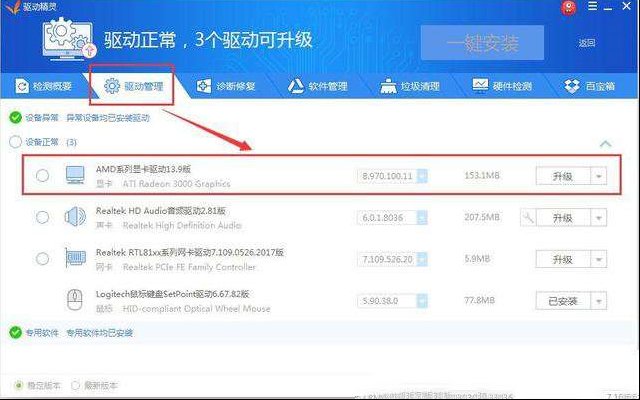Open the 诊断修复 tab
The height and width of the screenshot is (400, 640).
[226, 86]
